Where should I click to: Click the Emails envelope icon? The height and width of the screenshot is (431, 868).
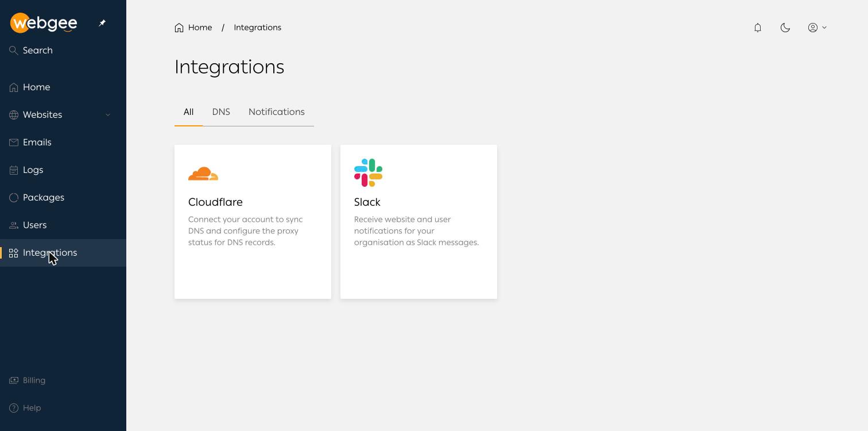click(14, 143)
